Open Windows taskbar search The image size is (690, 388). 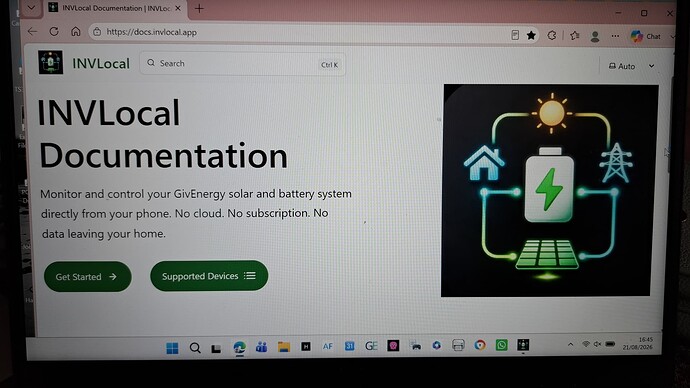coord(195,348)
